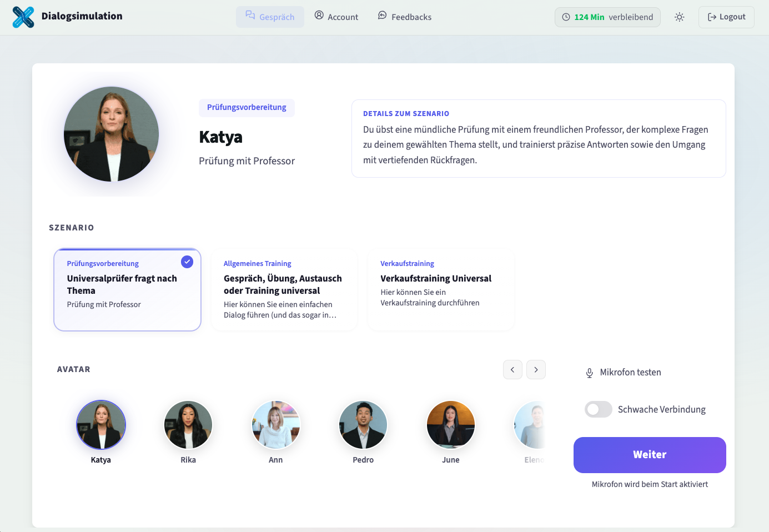Image resolution: width=769 pixels, height=532 pixels.
Task: Click Mikrofon testen link
Action: pos(624,373)
